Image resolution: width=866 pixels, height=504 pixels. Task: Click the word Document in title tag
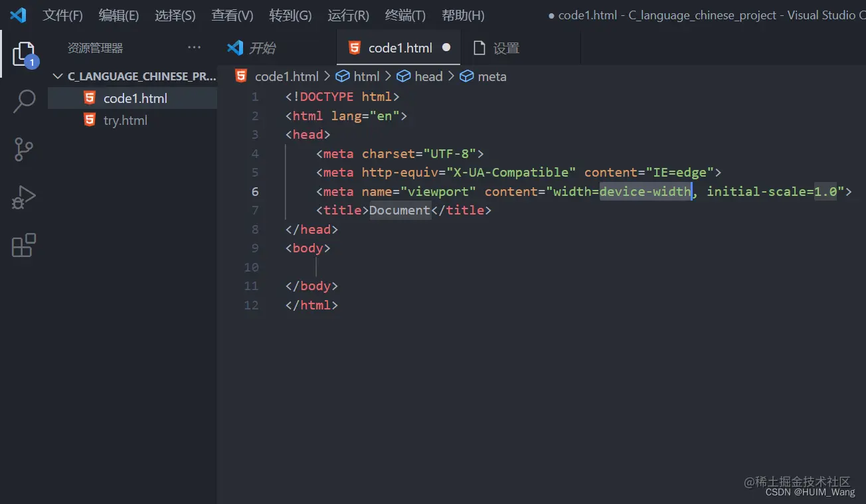point(400,210)
